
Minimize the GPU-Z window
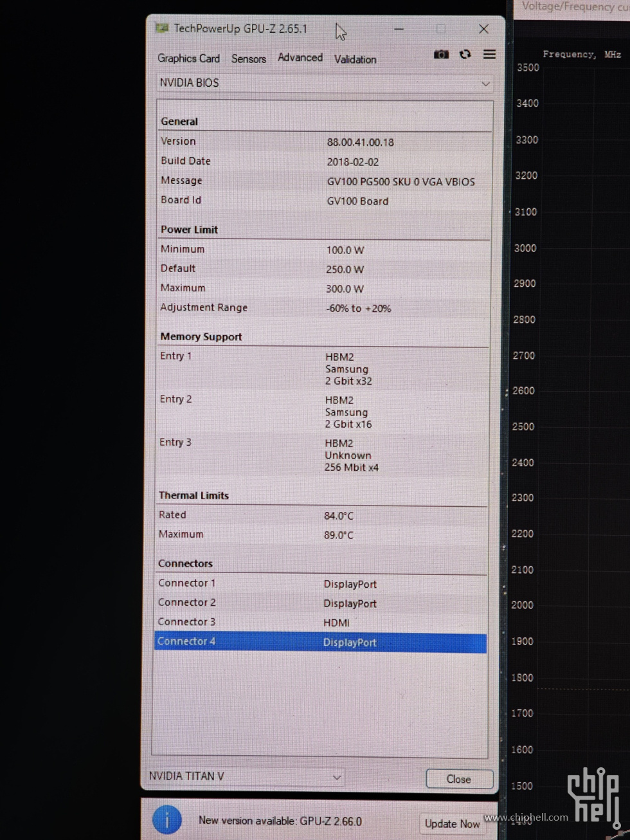click(399, 29)
